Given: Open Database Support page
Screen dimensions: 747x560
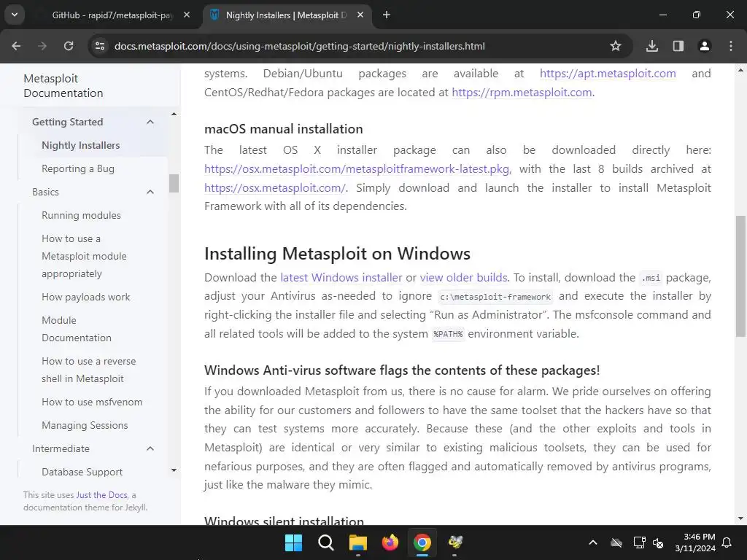Looking at the screenshot, I should 82,472.
